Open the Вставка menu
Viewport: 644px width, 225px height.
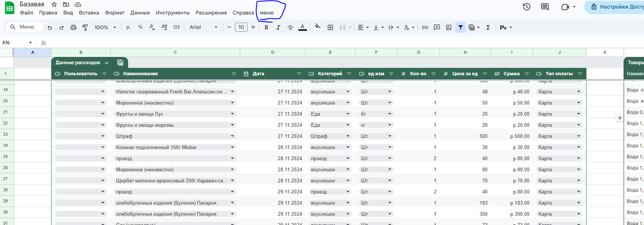(89, 12)
